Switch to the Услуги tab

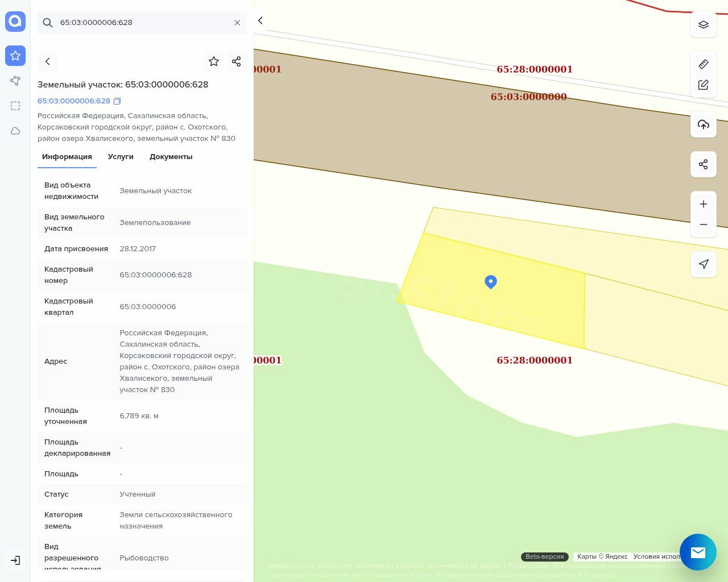tap(121, 157)
